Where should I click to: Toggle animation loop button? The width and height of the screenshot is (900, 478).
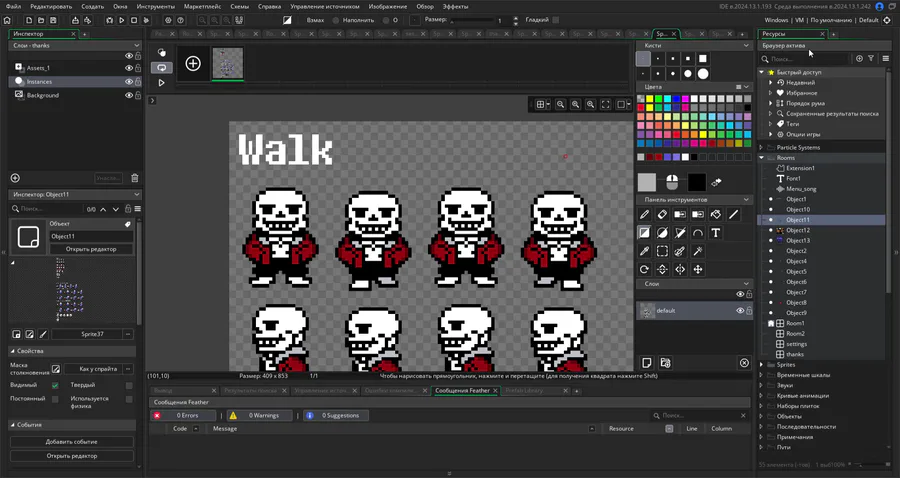(161, 68)
